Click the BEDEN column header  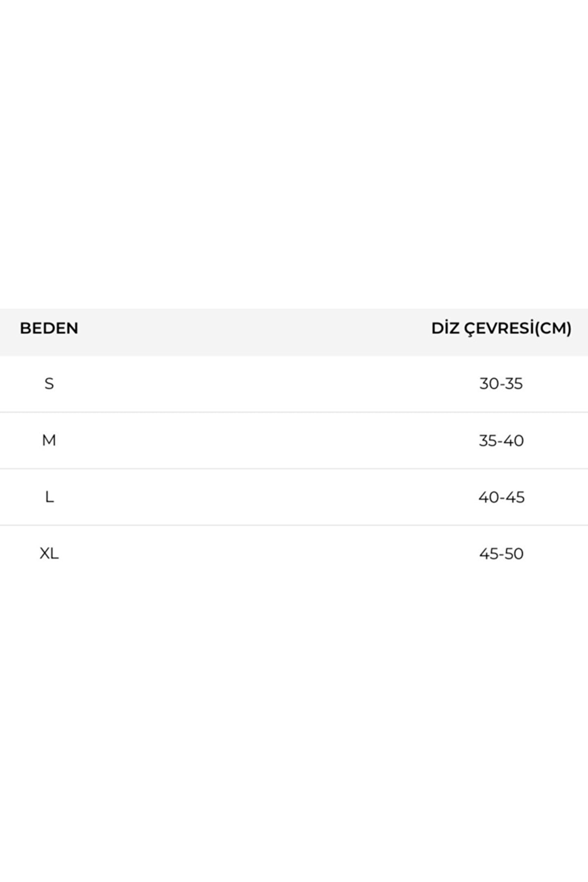(x=49, y=328)
